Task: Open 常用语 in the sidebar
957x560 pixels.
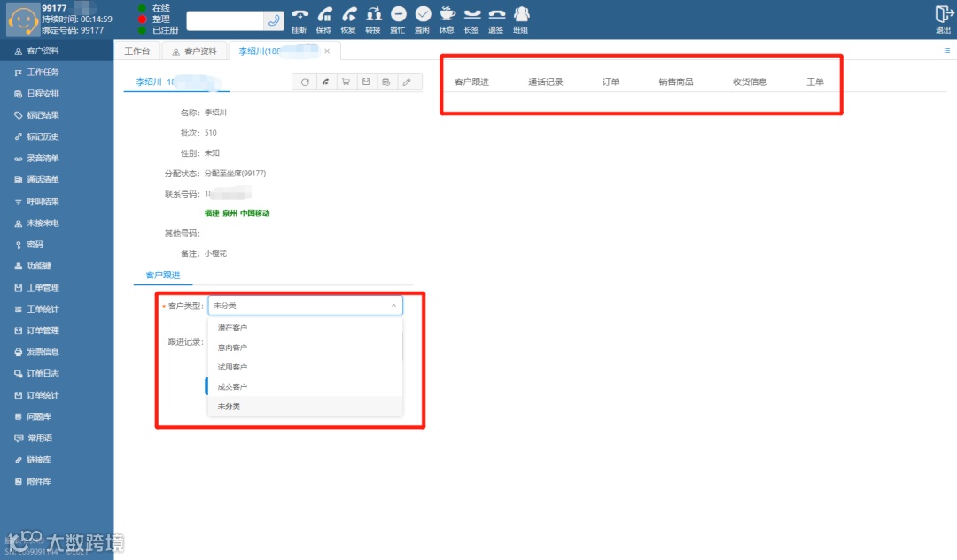Action: click(x=57, y=438)
